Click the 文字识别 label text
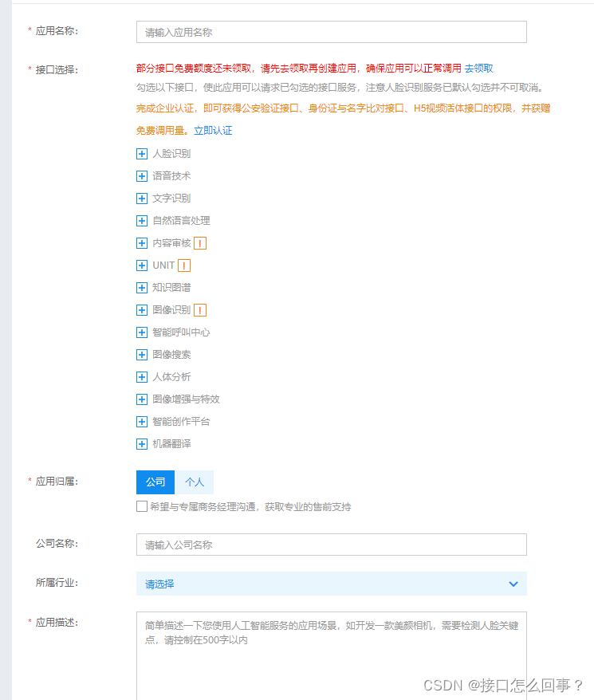This screenshot has height=700, width=594. coord(171,199)
